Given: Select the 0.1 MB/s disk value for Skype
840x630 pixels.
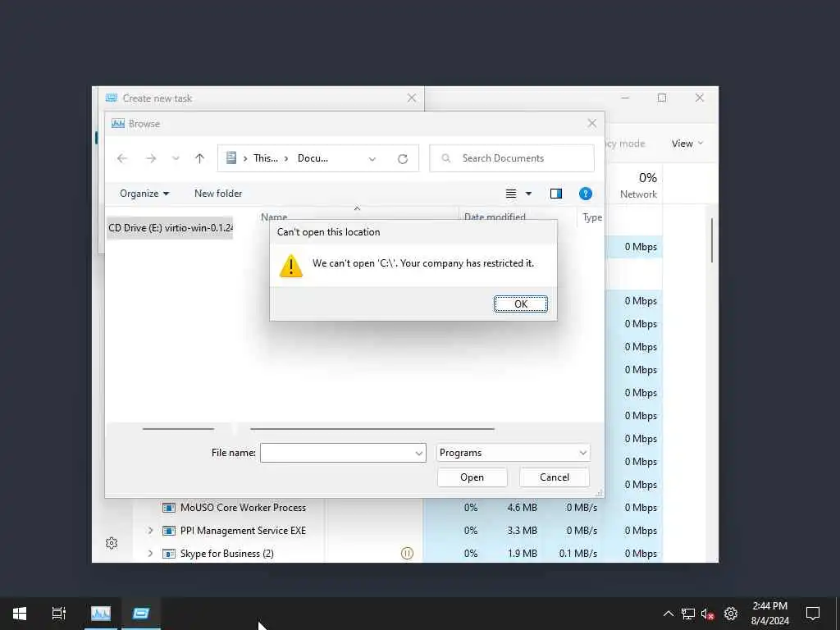Looking at the screenshot, I should [x=578, y=554].
